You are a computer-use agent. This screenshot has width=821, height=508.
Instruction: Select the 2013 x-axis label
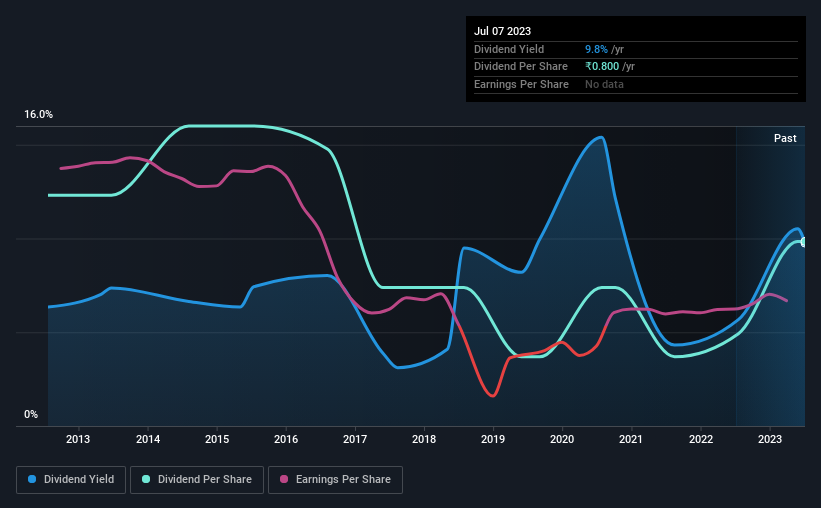(x=78, y=439)
